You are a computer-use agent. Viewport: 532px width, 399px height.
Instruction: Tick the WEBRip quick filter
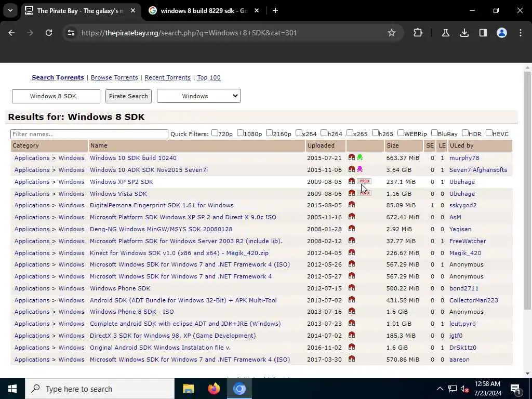[x=401, y=132]
